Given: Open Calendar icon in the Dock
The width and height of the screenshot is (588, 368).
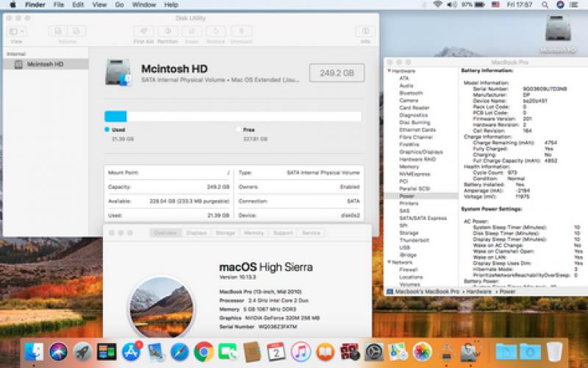Looking at the screenshot, I should (276, 352).
